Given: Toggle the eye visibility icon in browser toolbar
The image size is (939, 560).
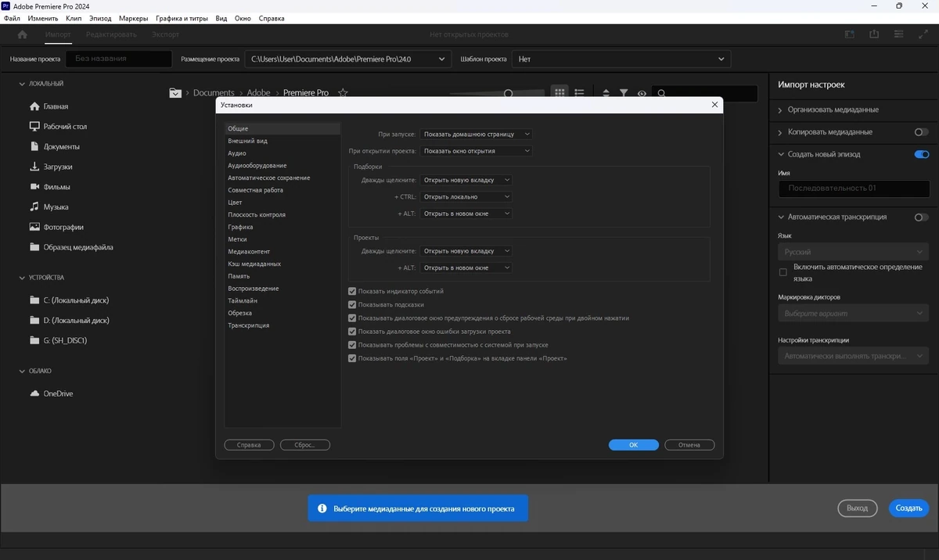Looking at the screenshot, I should [x=642, y=93].
